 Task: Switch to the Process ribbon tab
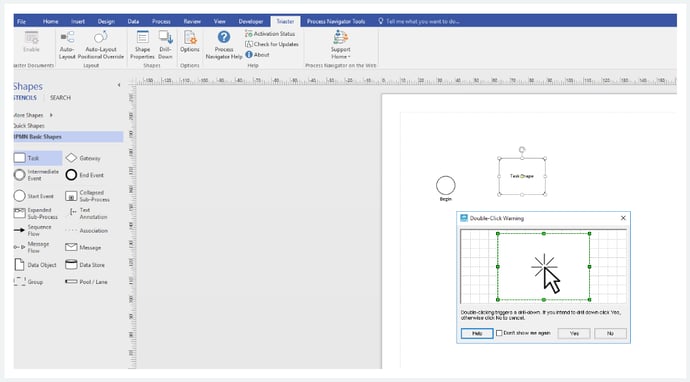point(161,21)
